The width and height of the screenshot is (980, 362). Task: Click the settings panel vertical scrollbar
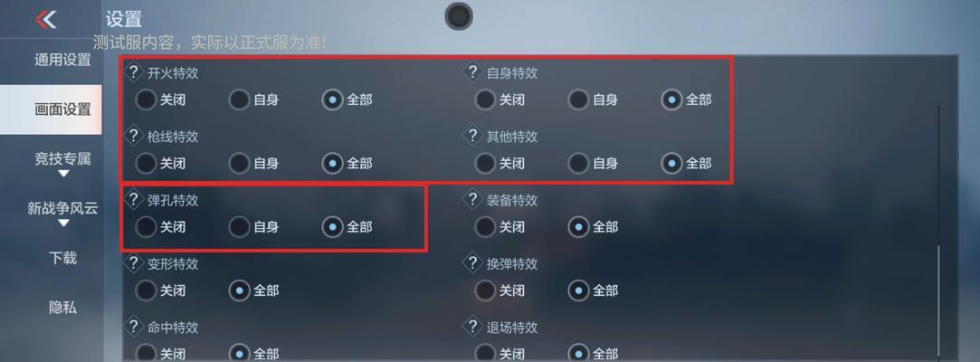(938, 232)
